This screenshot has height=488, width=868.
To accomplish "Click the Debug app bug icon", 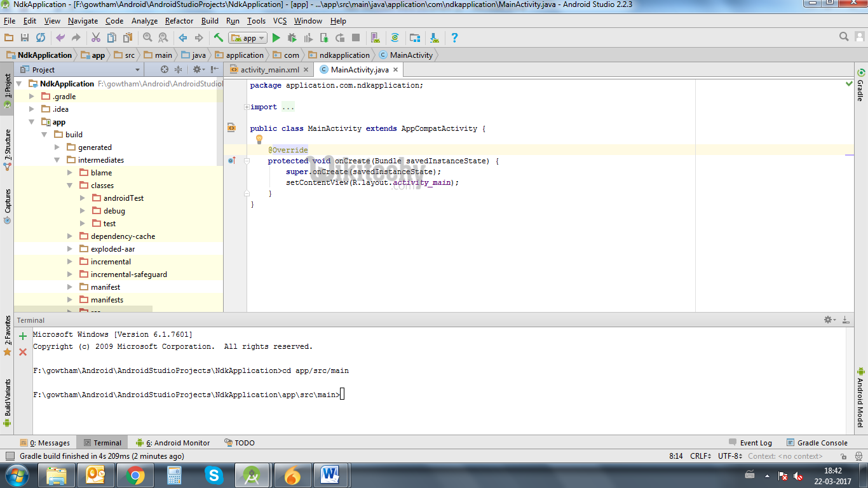I will point(292,38).
